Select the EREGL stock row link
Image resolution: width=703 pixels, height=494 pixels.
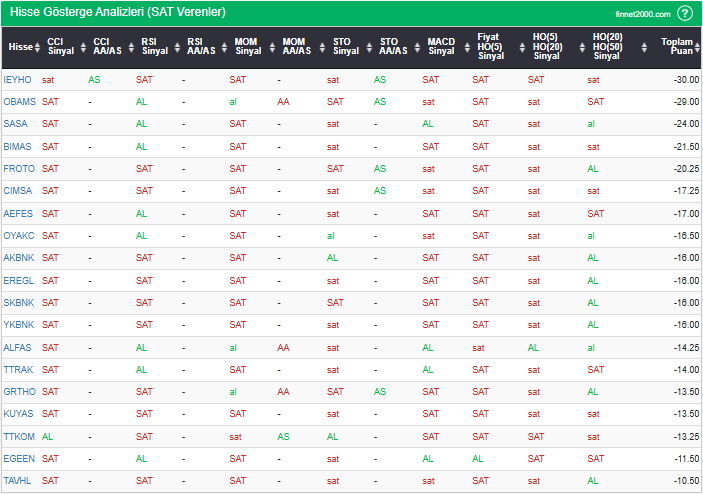tap(18, 280)
